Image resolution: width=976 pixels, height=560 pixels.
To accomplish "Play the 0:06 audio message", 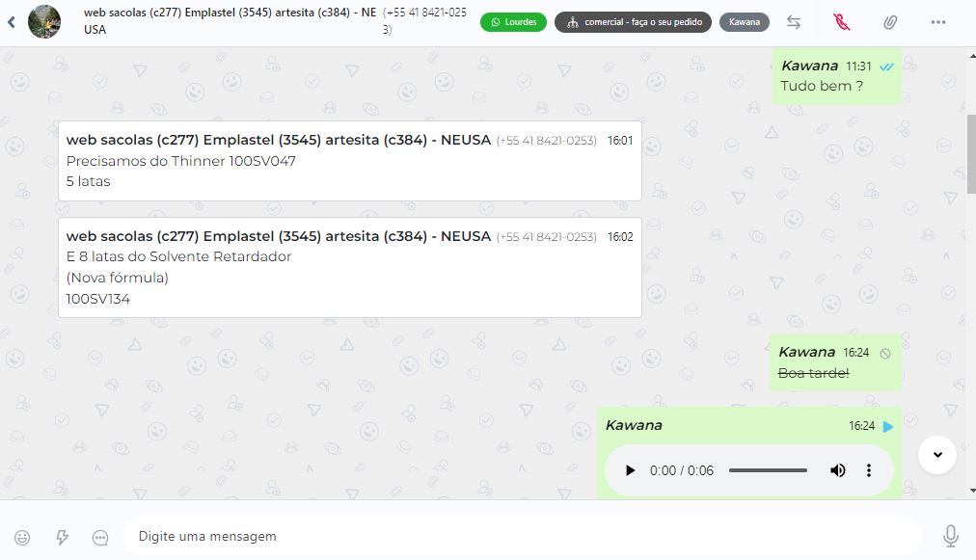I will click(630, 470).
